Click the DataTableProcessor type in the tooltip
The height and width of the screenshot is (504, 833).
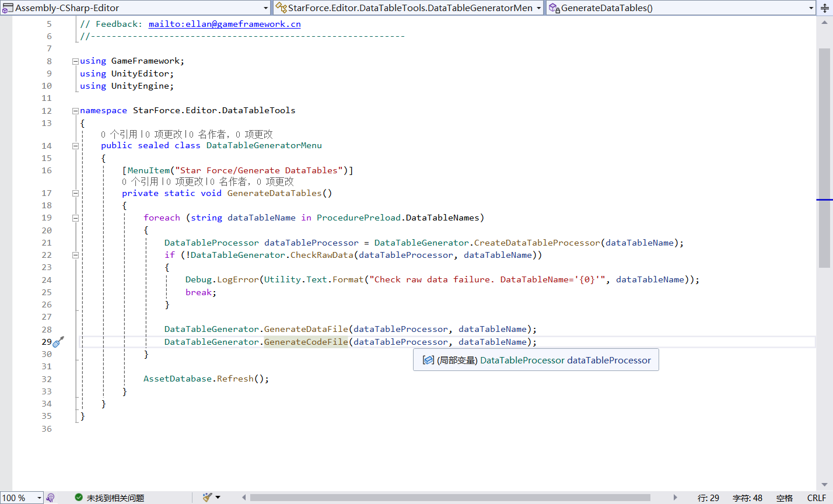point(523,360)
